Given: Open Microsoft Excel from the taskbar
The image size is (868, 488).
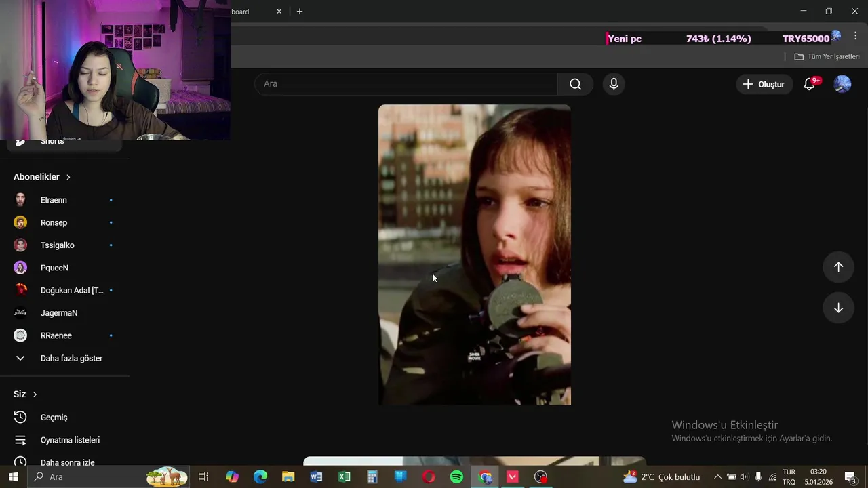Looking at the screenshot, I should [x=344, y=477].
